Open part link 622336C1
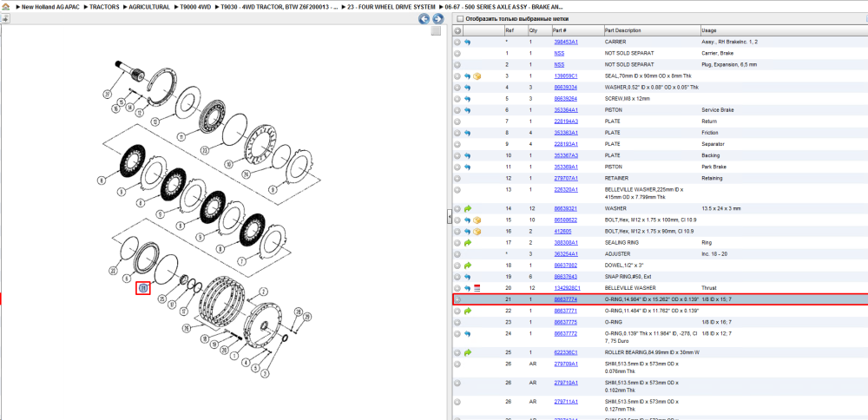 click(566, 352)
